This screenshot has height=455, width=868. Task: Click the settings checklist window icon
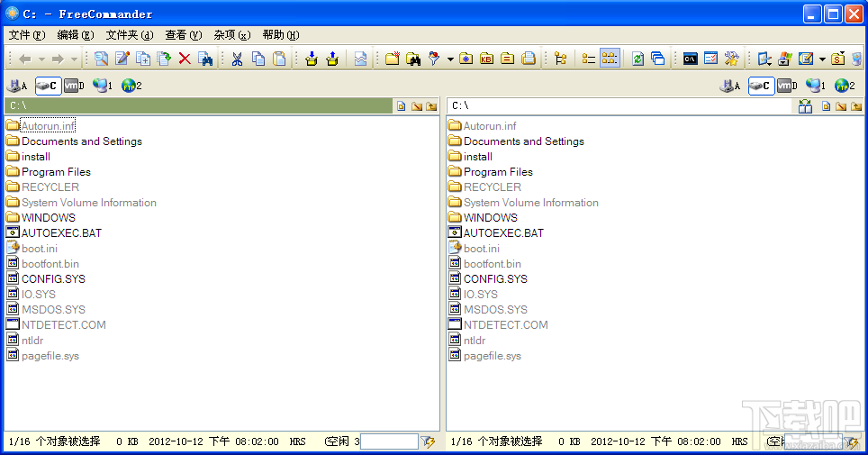(710, 59)
